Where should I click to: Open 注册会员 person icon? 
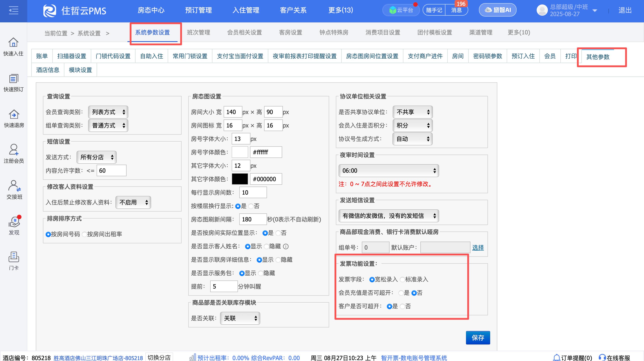pyautogui.click(x=13, y=150)
